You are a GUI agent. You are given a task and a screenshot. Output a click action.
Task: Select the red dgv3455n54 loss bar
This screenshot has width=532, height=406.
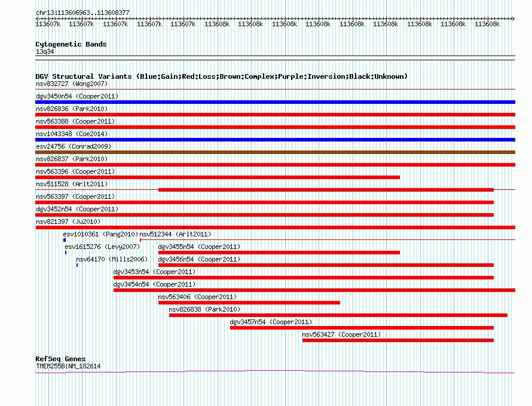tap(279, 253)
